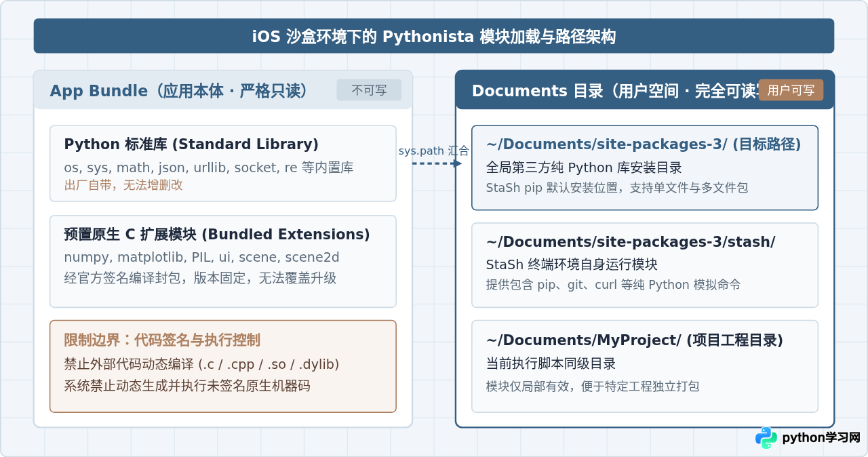Screen dimensions: 868x457
Task: Click the title "iOS 沙盒环境下的 Pythonista 模块加载与路径架构"
Action: (434, 37)
